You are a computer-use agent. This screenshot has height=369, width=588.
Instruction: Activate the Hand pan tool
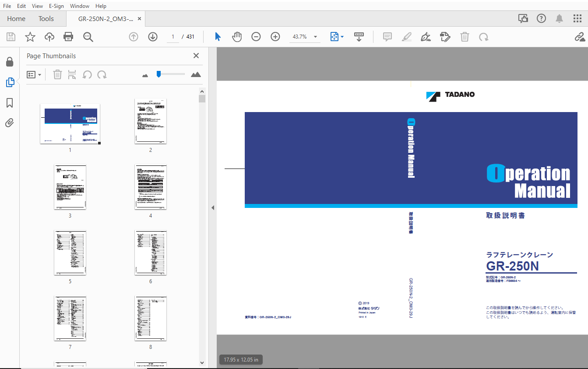(x=237, y=37)
